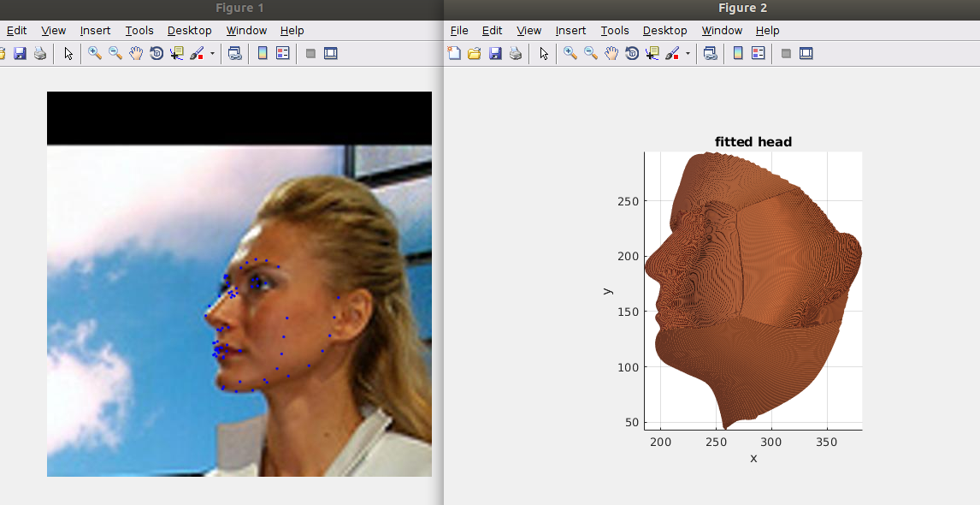Screen dimensions: 980x505
Task: Click New Figure icon in Figure 2
Action: [x=454, y=53]
